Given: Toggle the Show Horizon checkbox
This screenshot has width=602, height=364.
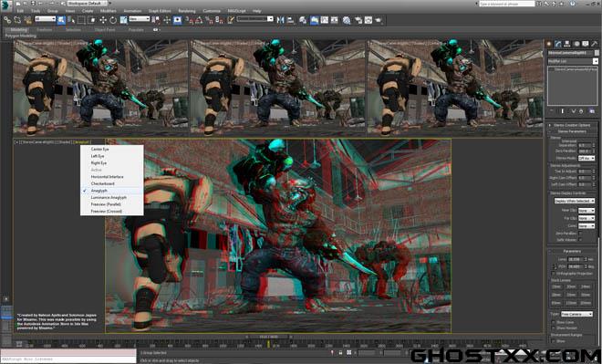Looking at the screenshot, I should pos(554,328).
